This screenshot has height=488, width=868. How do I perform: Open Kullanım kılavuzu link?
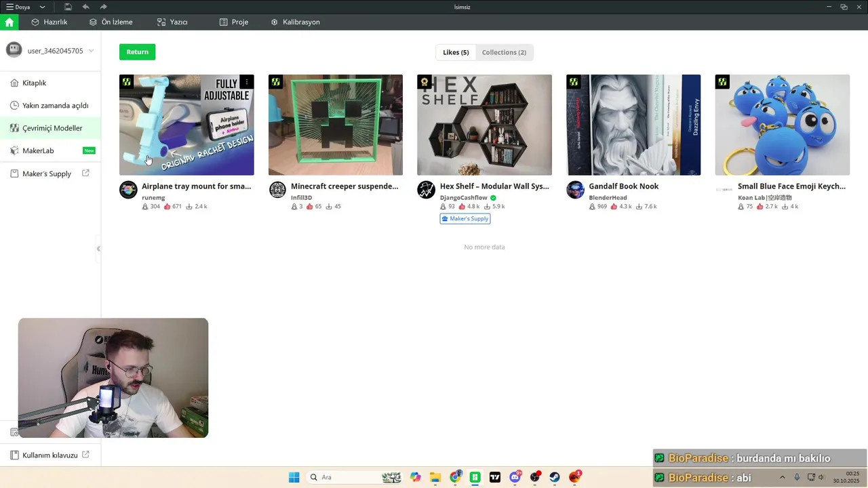click(50, 455)
